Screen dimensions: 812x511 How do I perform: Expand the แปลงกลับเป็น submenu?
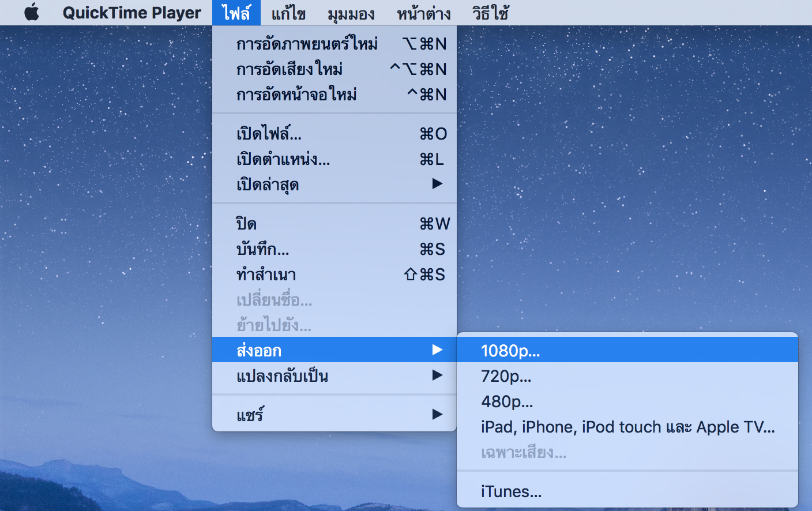point(334,375)
